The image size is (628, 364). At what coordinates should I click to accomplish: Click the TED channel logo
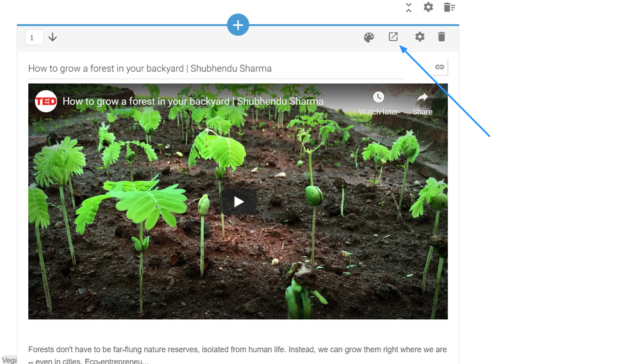click(x=46, y=101)
